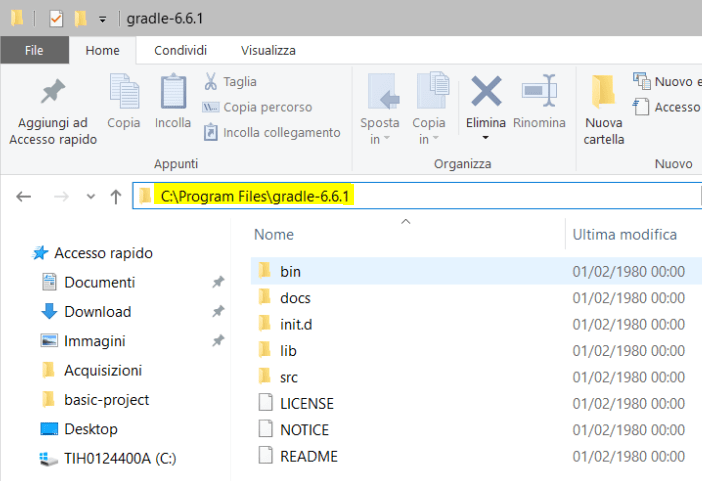
Task: Click the README file icon
Action: point(265,455)
